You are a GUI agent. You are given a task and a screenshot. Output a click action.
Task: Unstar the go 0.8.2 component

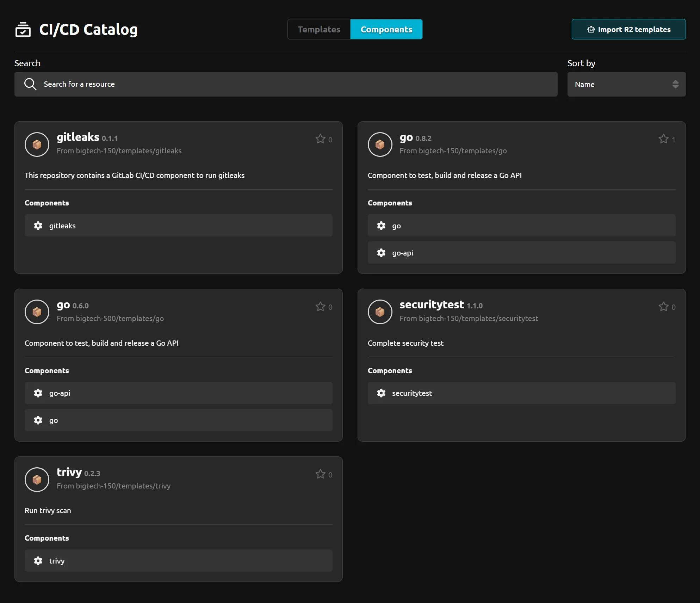[663, 139]
